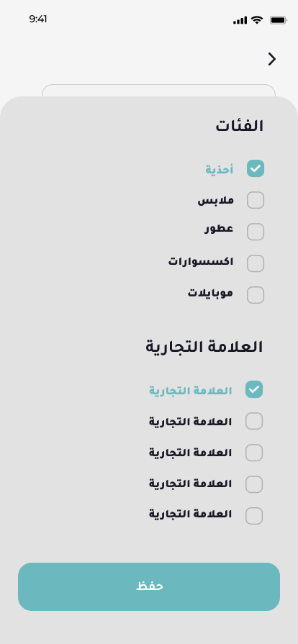Check the اكسسوارات checkbox
This screenshot has width=298, height=644.
(x=256, y=263)
